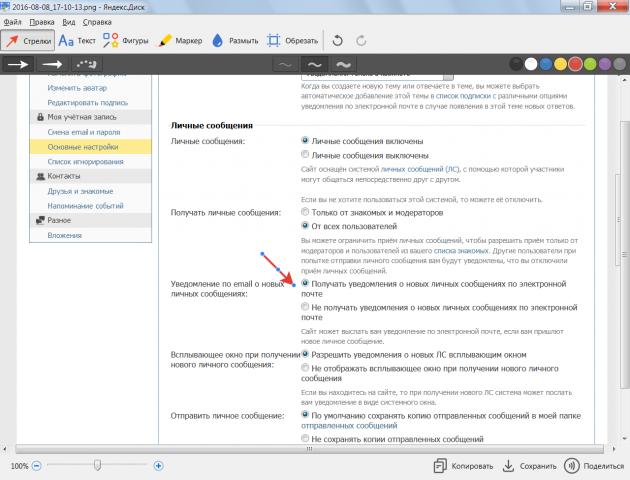Open the Справка menu

click(97, 22)
